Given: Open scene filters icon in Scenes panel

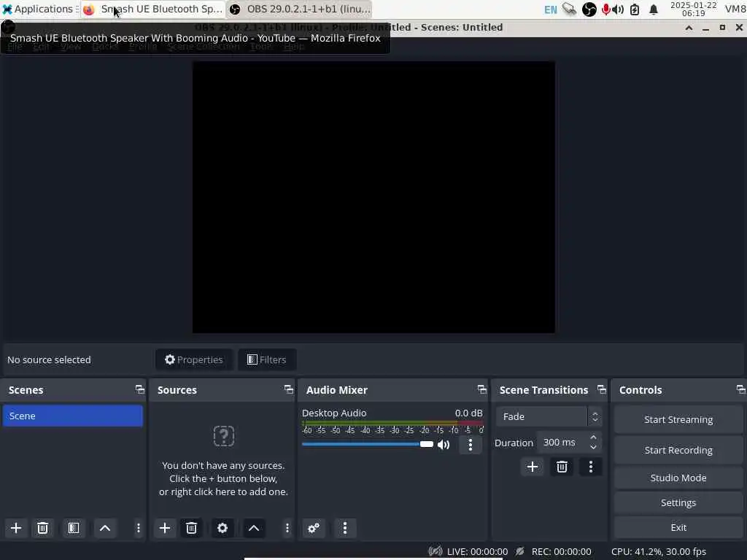Looking at the screenshot, I should (74, 528).
